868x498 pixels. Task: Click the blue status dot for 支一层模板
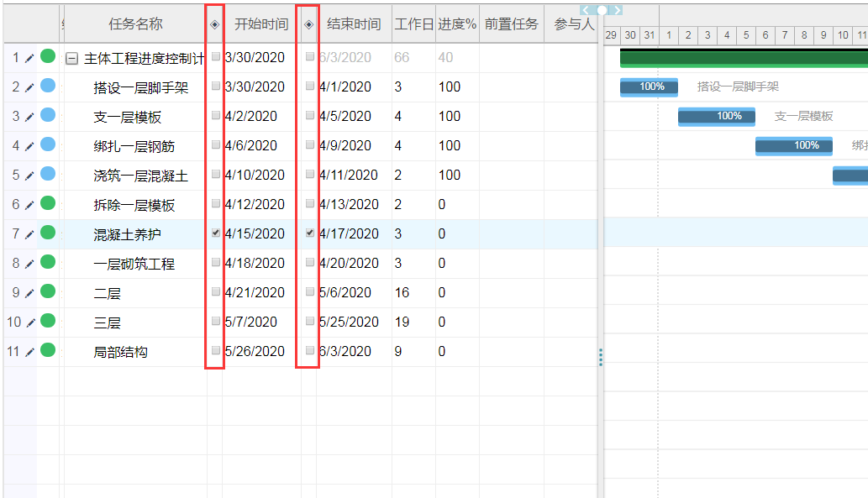[48, 115]
